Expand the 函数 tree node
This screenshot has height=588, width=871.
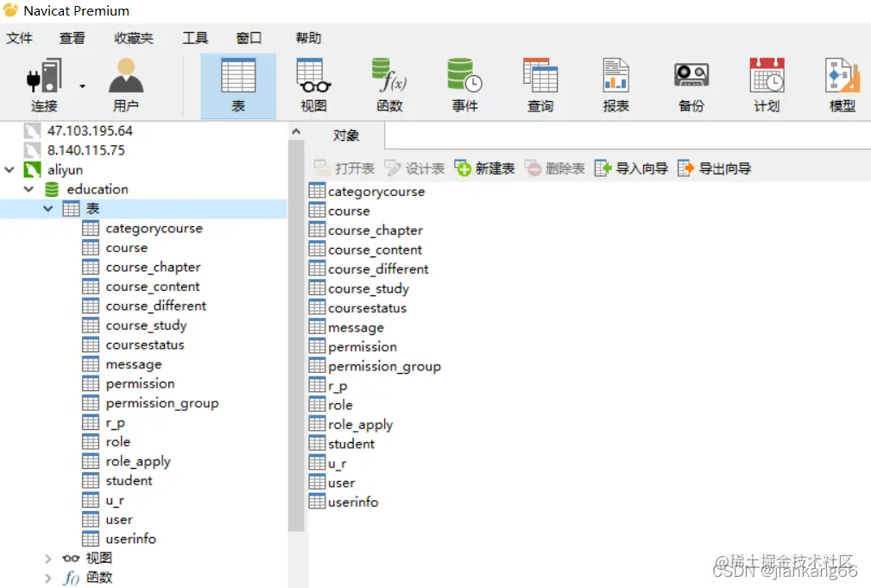click(x=48, y=578)
